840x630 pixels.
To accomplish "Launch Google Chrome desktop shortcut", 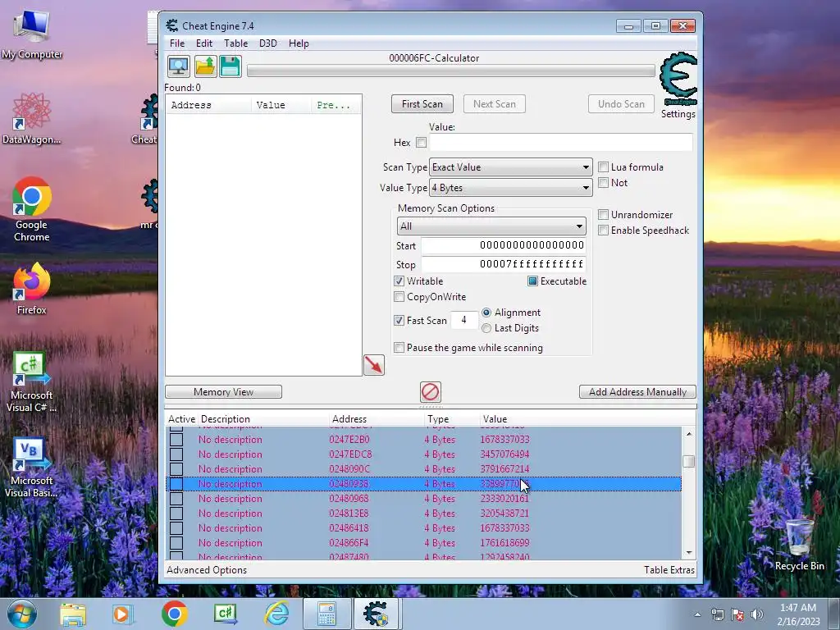I will 32,209.
